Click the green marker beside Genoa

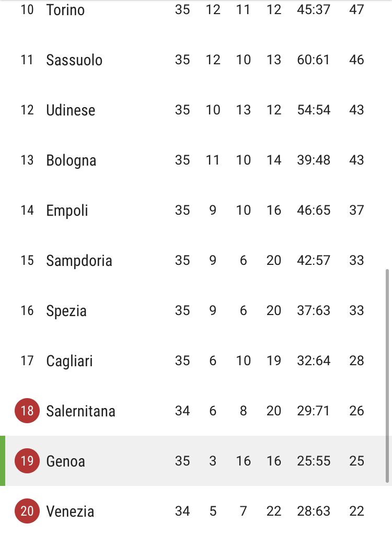pos(3,461)
